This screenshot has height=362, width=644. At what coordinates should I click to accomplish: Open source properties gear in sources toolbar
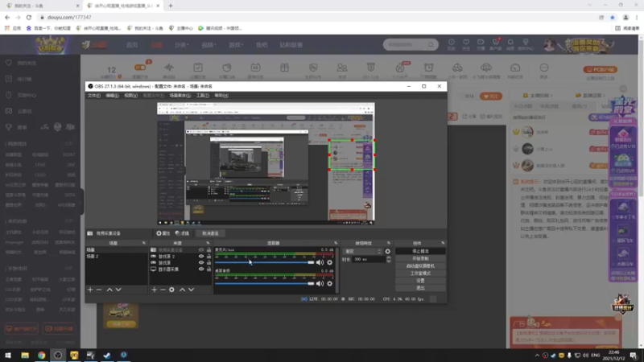click(x=171, y=290)
